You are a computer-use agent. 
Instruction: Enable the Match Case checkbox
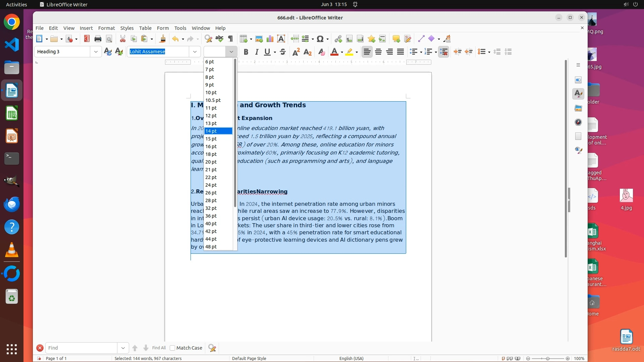pyautogui.click(x=172, y=348)
